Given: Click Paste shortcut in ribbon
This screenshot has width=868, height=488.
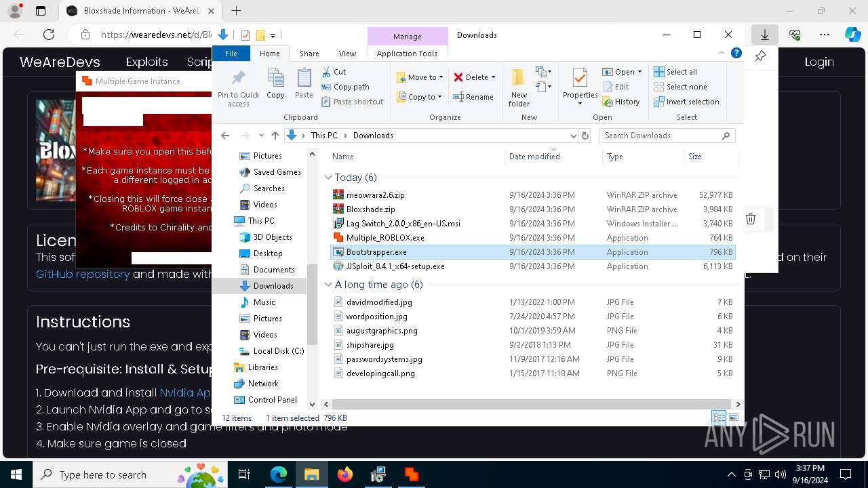Looking at the screenshot, I should [x=352, y=102].
